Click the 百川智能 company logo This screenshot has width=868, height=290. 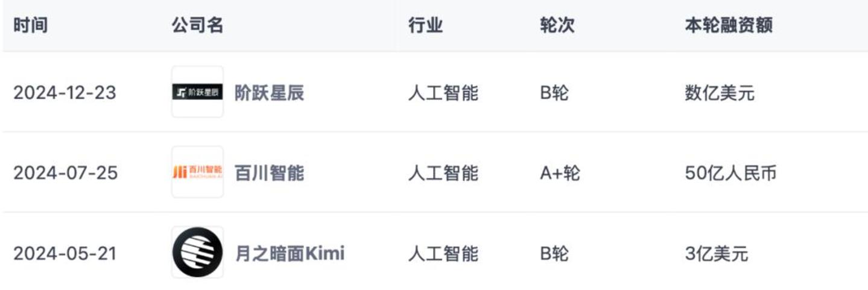click(x=197, y=172)
